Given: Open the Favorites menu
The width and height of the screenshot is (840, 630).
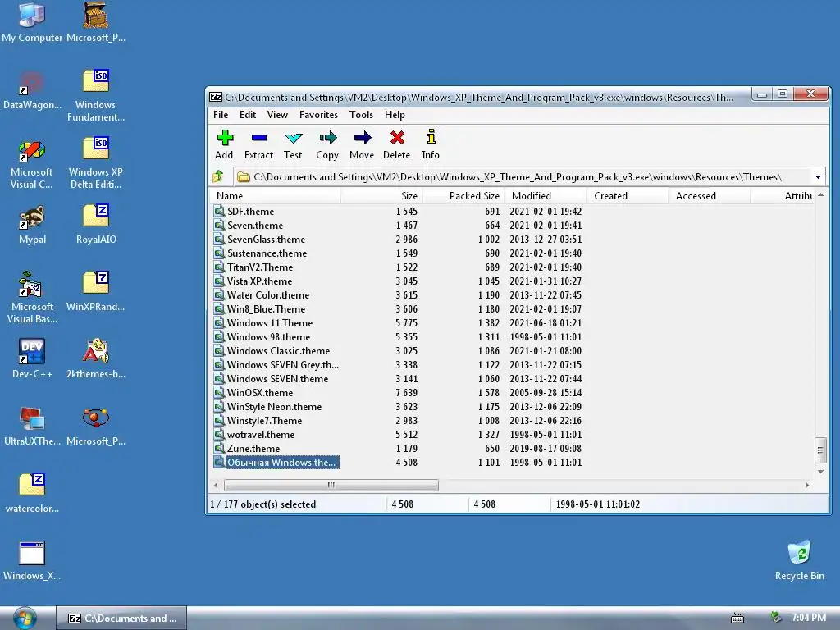Looking at the screenshot, I should click(319, 115).
